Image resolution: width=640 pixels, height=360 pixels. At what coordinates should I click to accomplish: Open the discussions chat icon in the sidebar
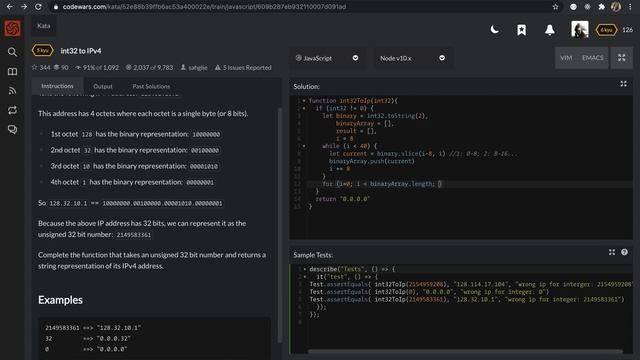pyautogui.click(x=12, y=130)
